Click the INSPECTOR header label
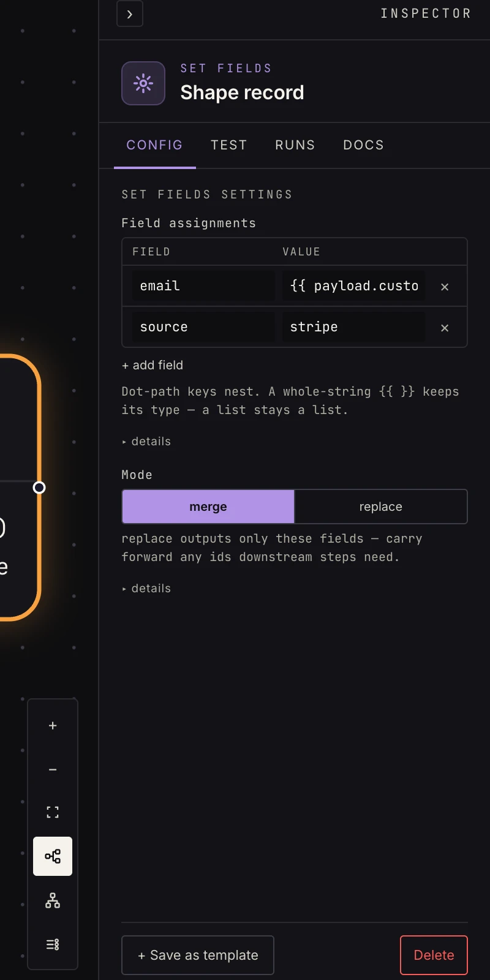Image resolution: width=490 pixels, height=980 pixels. pos(426,13)
